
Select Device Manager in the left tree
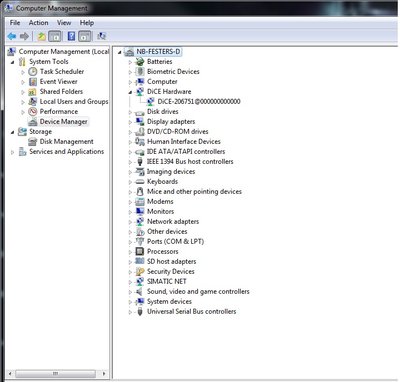[x=63, y=122]
